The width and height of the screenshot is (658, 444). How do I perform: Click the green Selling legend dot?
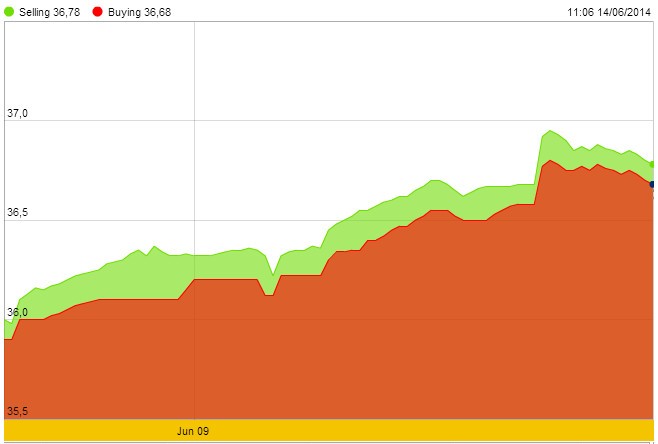(9, 10)
